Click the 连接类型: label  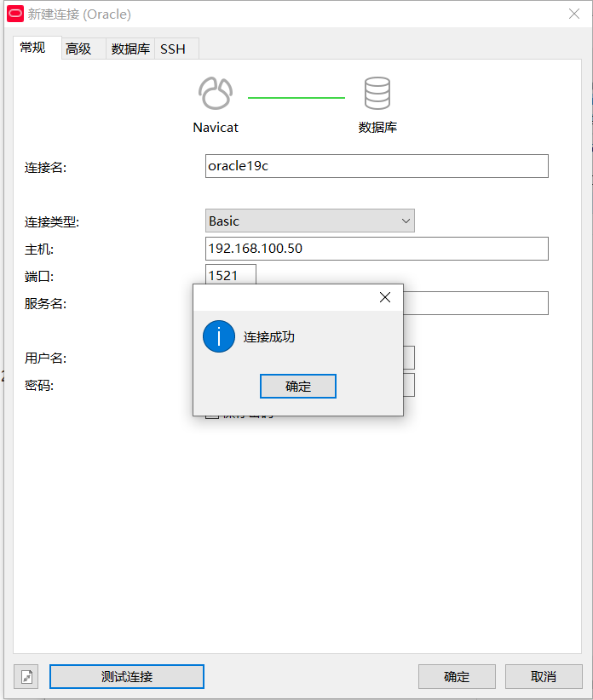click(x=52, y=222)
